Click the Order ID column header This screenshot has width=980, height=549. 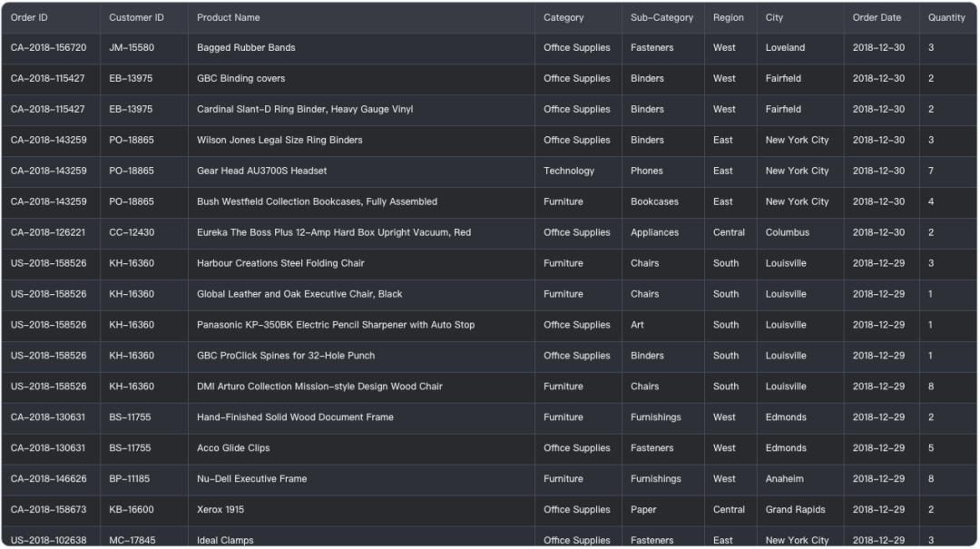[29, 17]
